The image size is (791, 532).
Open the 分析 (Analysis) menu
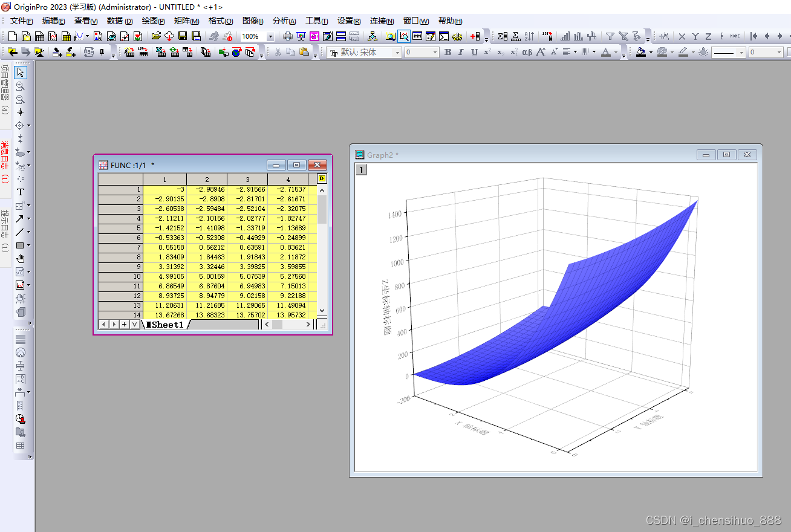pyautogui.click(x=284, y=21)
